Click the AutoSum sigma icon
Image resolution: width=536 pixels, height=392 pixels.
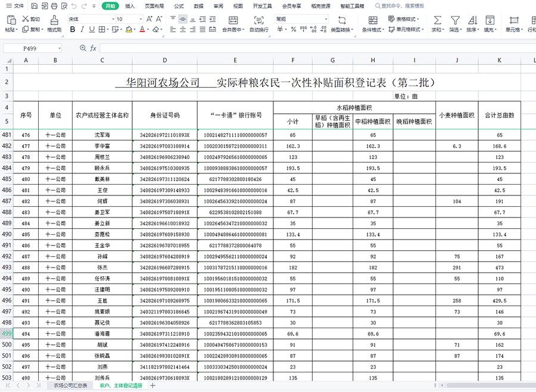pos(437,20)
